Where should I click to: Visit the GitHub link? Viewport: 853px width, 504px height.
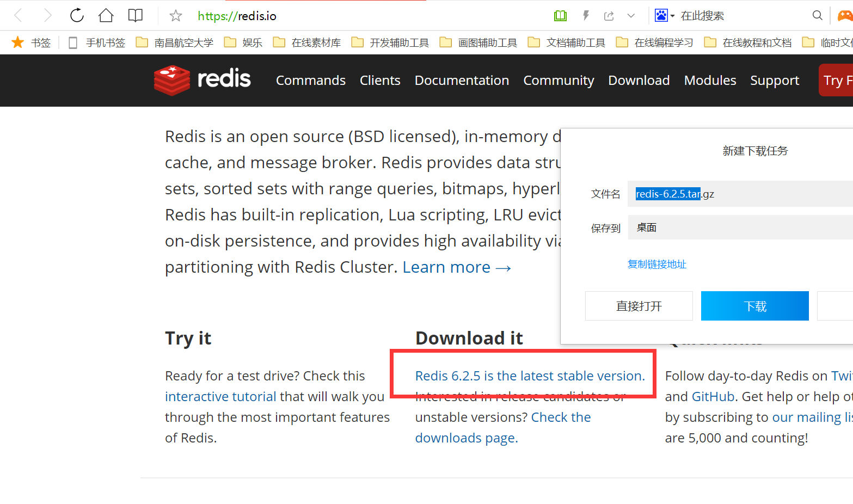point(713,397)
